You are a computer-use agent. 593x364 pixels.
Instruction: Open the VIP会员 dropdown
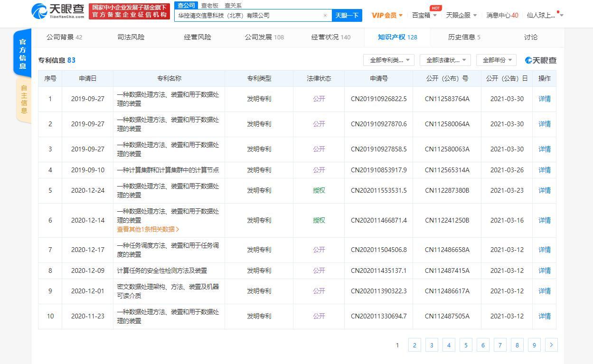click(x=387, y=15)
